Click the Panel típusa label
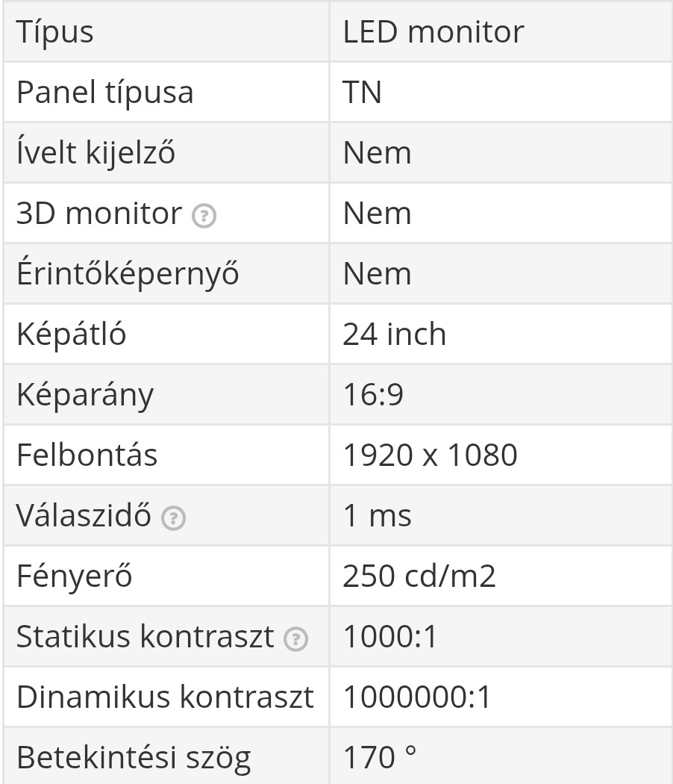The image size is (673, 784). 104,93
